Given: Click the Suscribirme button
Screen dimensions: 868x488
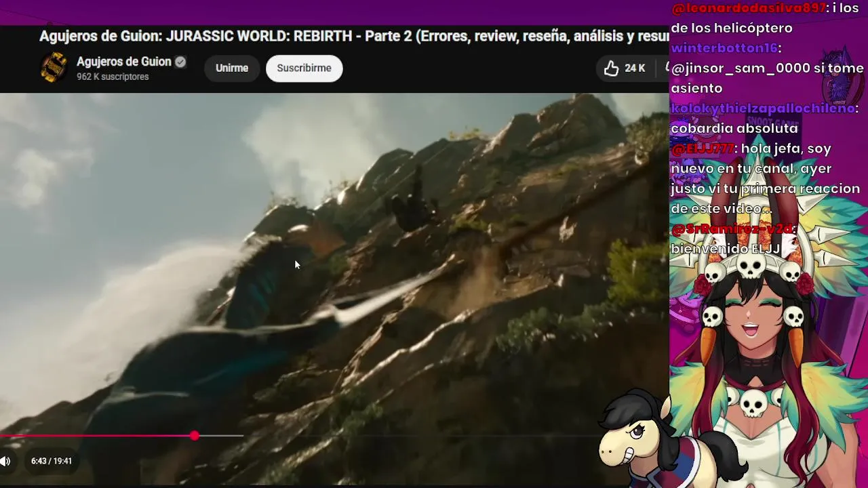Looking at the screenshot, I should (x=304, y=68).
